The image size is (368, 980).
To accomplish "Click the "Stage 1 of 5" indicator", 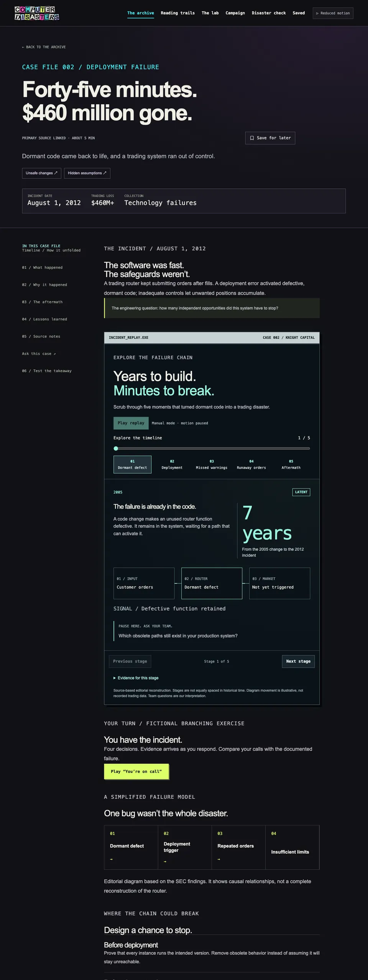I will [x=217, y=661].
